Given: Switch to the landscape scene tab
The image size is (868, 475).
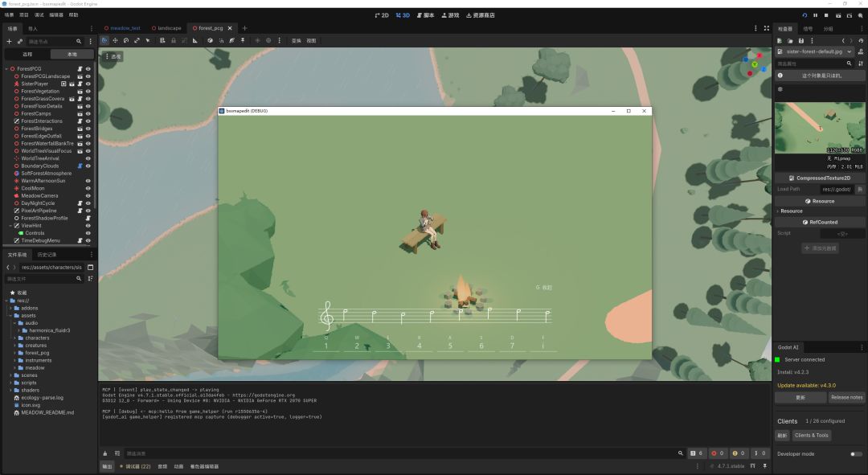Looking at the screenshot, I should coord(166,28).
